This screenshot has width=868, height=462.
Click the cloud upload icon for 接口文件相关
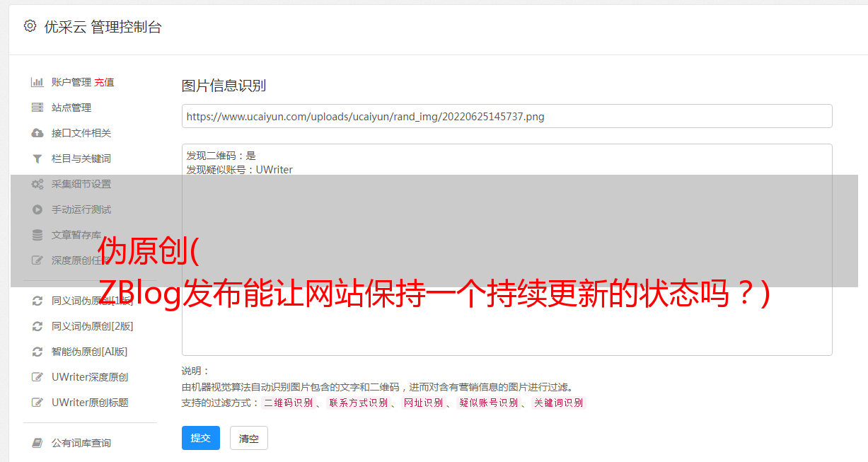click(37, 133)
